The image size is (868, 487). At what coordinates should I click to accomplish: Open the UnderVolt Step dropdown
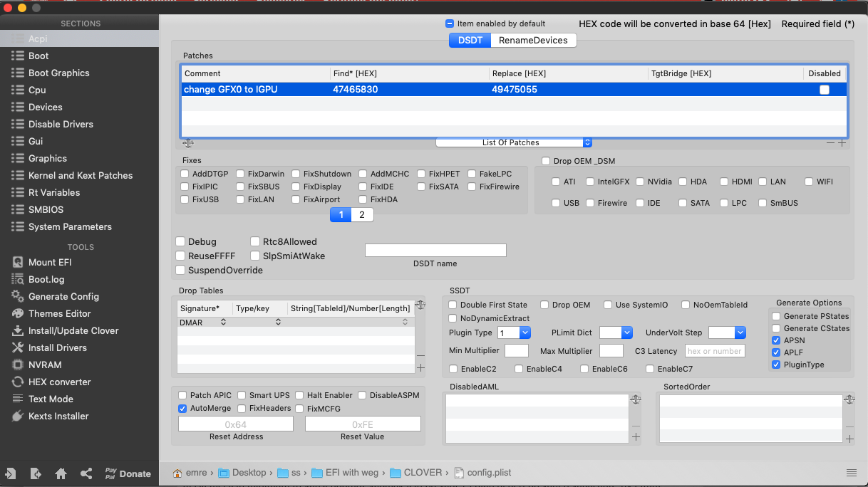(x=740, y=332)
